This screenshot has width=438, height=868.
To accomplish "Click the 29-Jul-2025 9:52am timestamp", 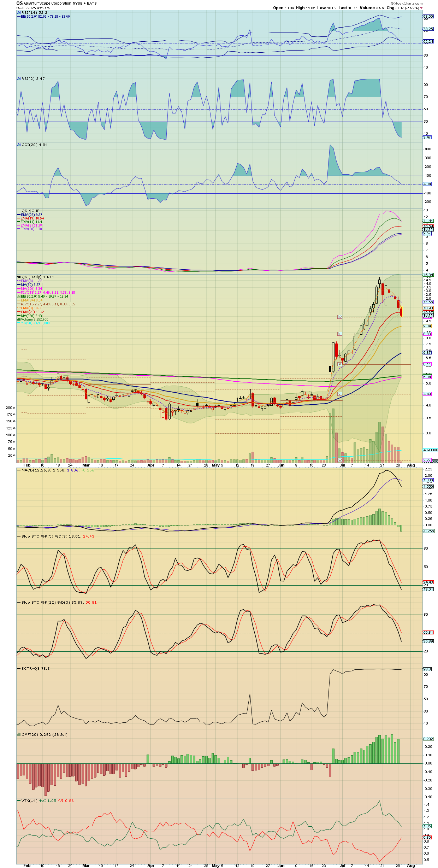I will [x=33, y=8].
